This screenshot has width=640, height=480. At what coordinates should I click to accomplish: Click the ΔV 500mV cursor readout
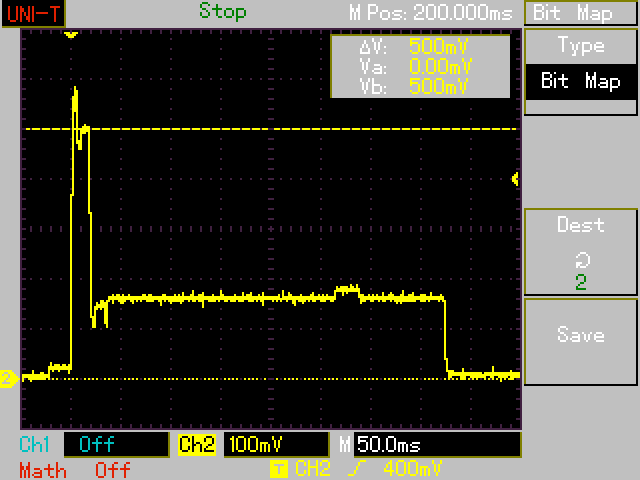pos(413,47)
